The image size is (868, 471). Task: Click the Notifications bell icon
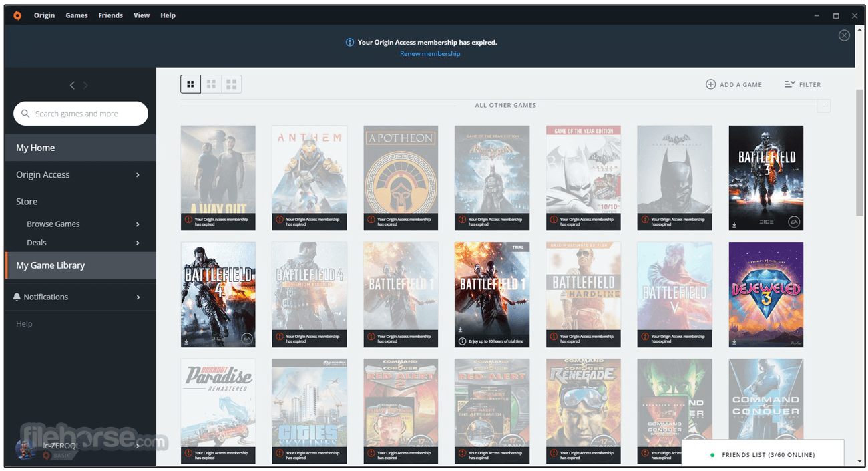tap(17, 297)
